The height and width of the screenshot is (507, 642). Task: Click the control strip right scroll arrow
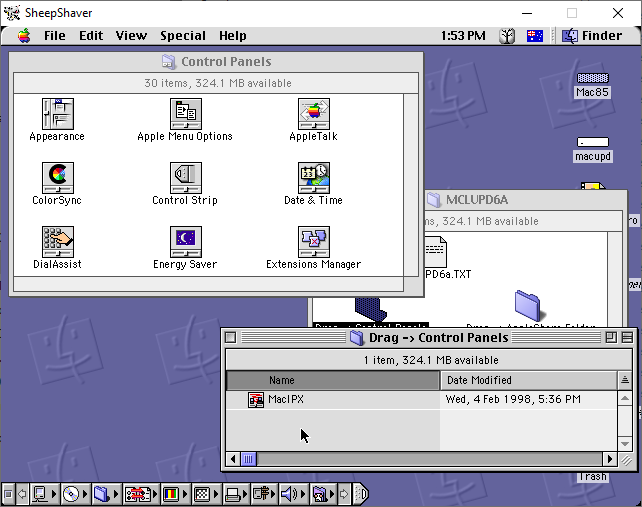[344, 494]
